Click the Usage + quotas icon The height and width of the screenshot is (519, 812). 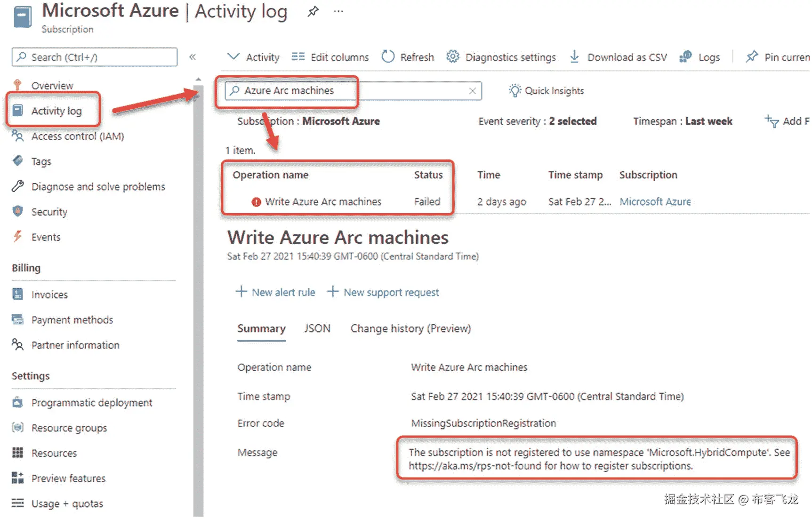pos(18,503)
